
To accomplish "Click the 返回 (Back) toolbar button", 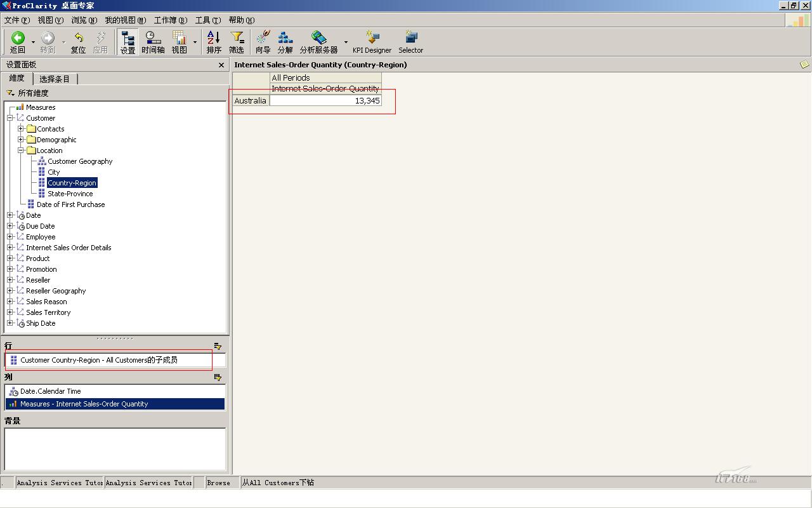I will tap(18, 43).
